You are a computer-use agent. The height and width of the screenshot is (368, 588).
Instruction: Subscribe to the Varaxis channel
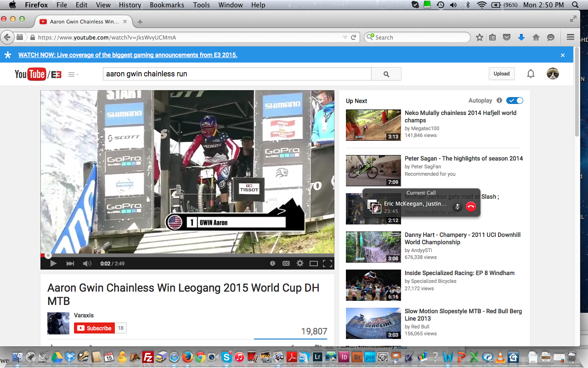(94, 328)
